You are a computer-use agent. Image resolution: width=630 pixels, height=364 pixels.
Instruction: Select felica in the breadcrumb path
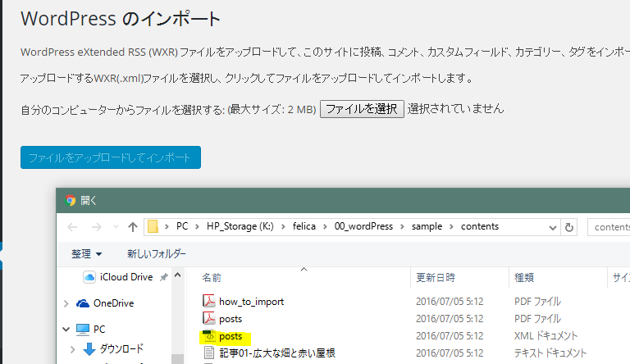pos(304,226)
